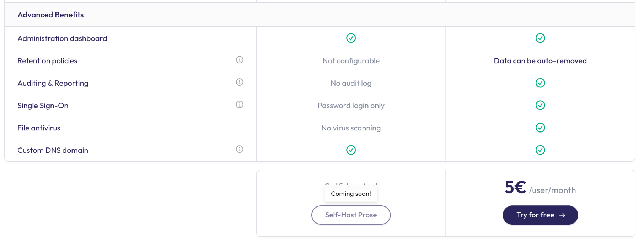Click the Data can be auto-removed text

pyautogui.click(x=540, y=61)
